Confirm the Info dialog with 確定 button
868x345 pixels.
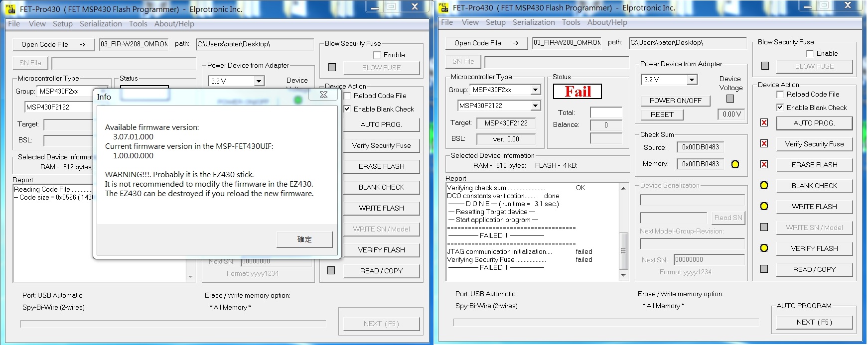[x=304, y=239]
